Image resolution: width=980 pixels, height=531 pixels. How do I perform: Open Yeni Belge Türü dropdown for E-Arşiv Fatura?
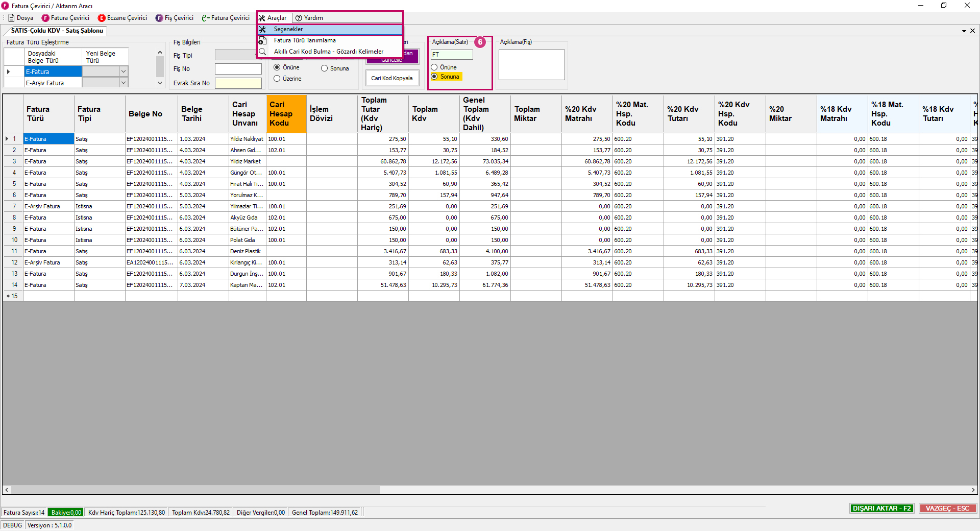point(123,83)
